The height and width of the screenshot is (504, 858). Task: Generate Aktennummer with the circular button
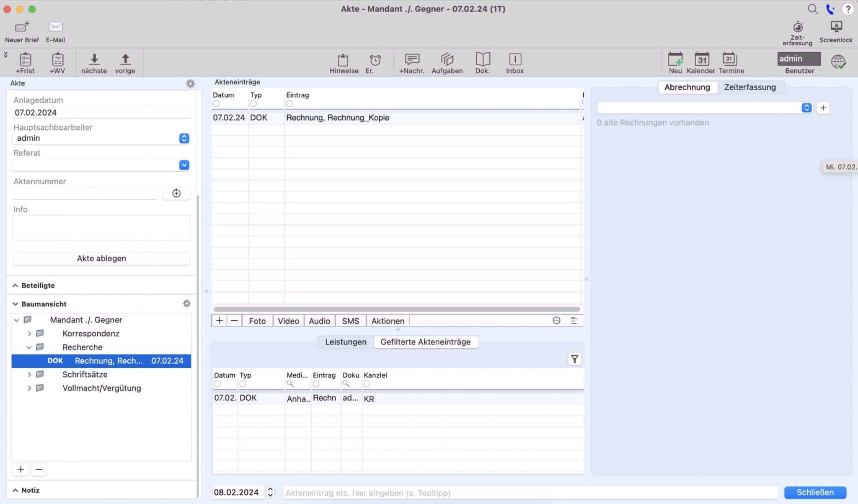click(176, 193)
